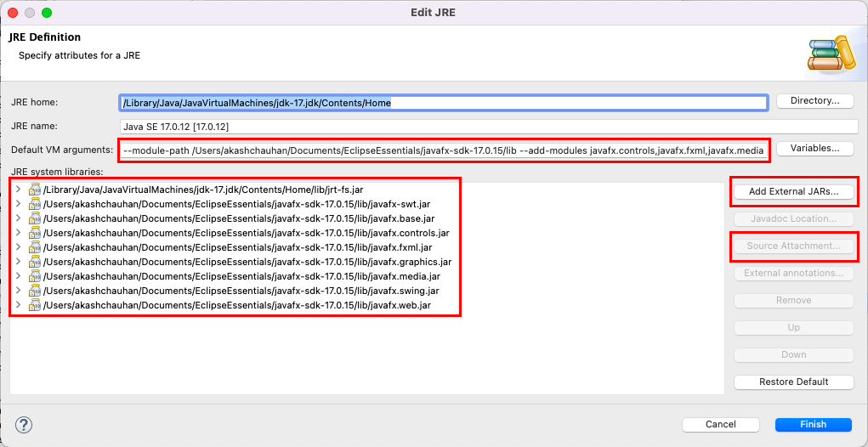Click the Down button
Viewport: 868px width, 447px height.
pos(794,354)
